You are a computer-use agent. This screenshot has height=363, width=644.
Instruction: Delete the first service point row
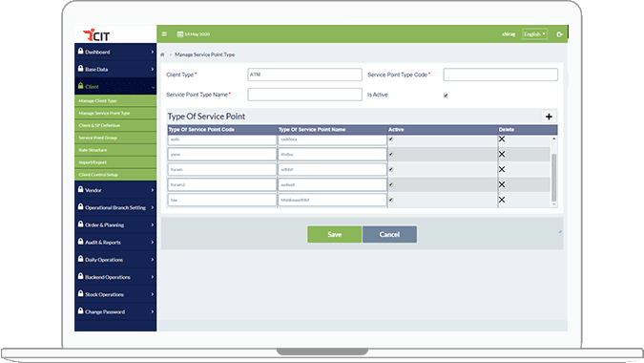[x=502, y=139]
